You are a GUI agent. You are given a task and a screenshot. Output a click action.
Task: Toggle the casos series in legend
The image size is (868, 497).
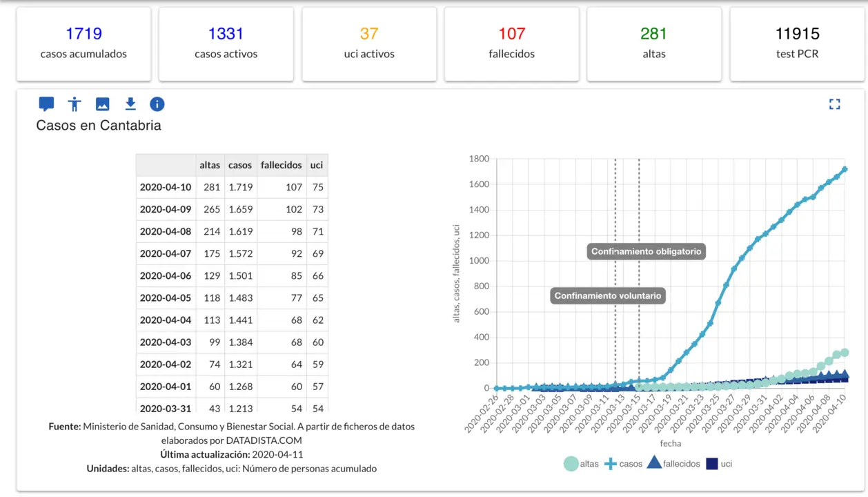coord(623,464)
